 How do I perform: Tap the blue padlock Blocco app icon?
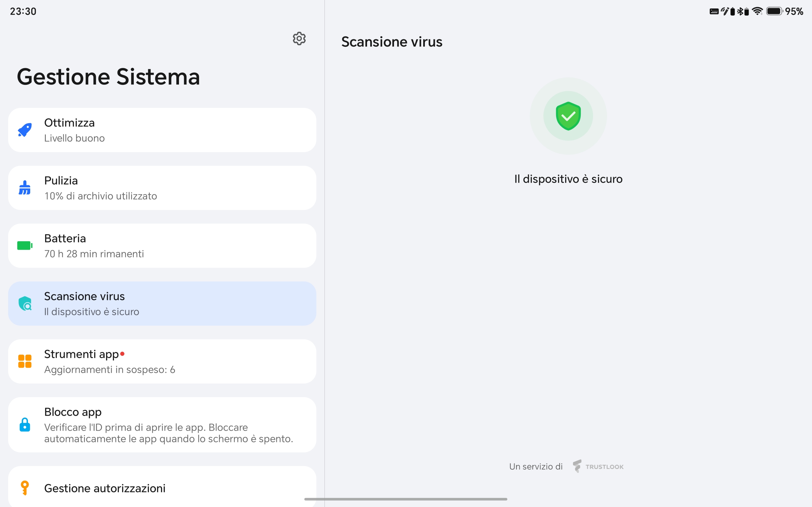[x=25, y=424]
